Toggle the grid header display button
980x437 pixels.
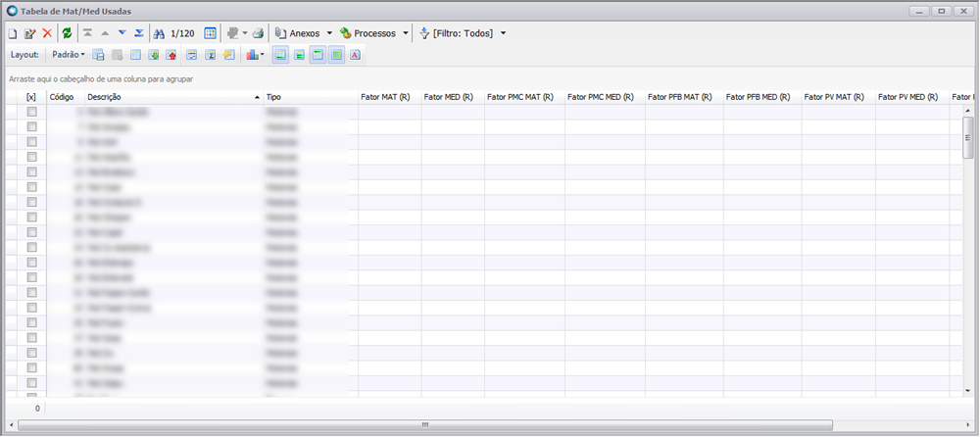point(318,55)
